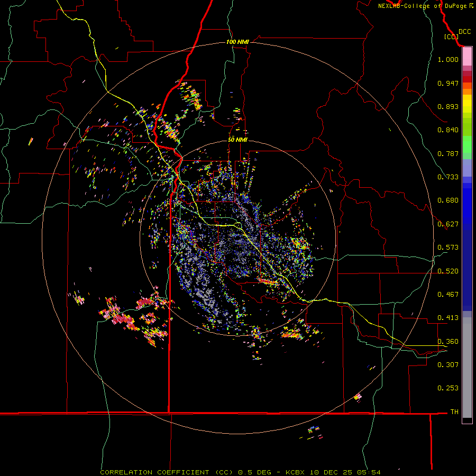Screen dimensions: 476x476
Task: Click the 0.307 value on the color scale
Action: tap(448, 364)
